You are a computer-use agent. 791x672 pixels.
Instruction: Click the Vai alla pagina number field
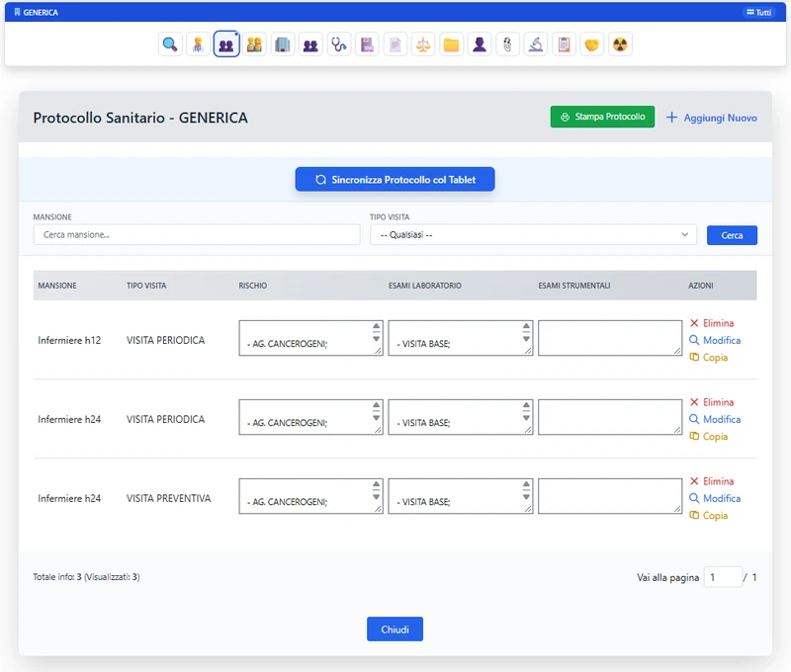[x=723, y=577]
